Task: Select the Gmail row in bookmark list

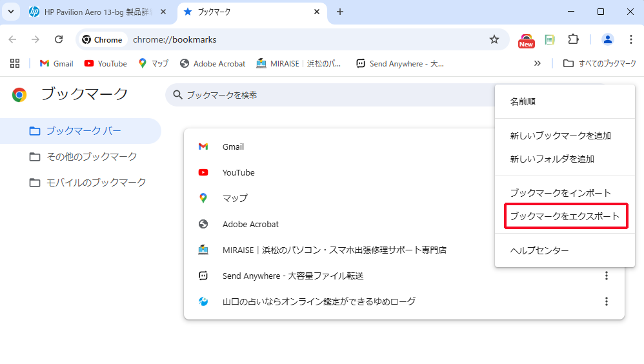Action: 339,147
